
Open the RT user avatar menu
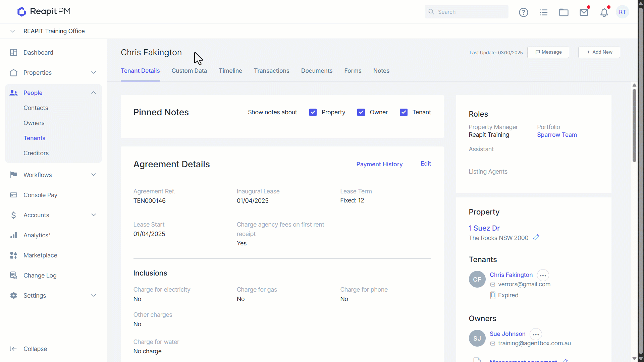click(623, 12)
